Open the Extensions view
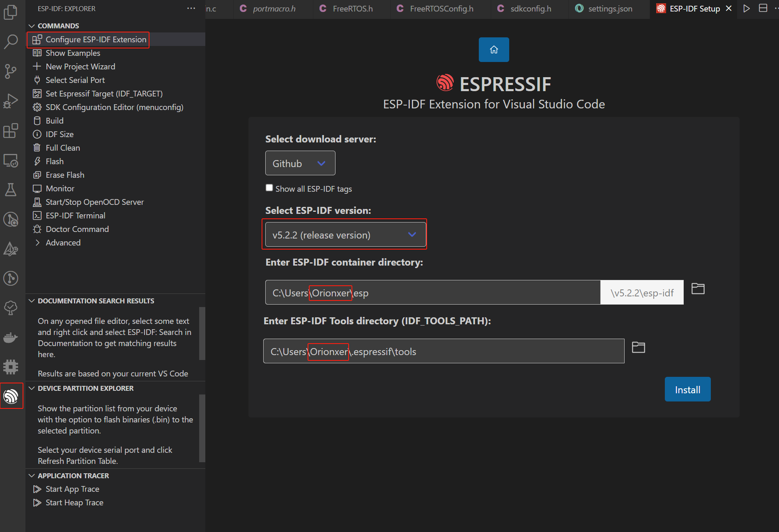 pyautogui.click(x=11, y=131)
